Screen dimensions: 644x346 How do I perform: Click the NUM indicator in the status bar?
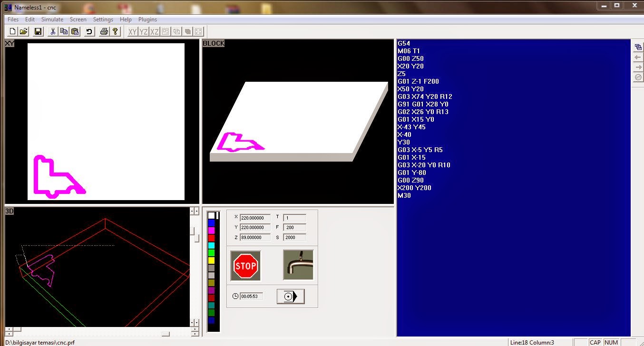pyautogui.click(x=611, y=342)
